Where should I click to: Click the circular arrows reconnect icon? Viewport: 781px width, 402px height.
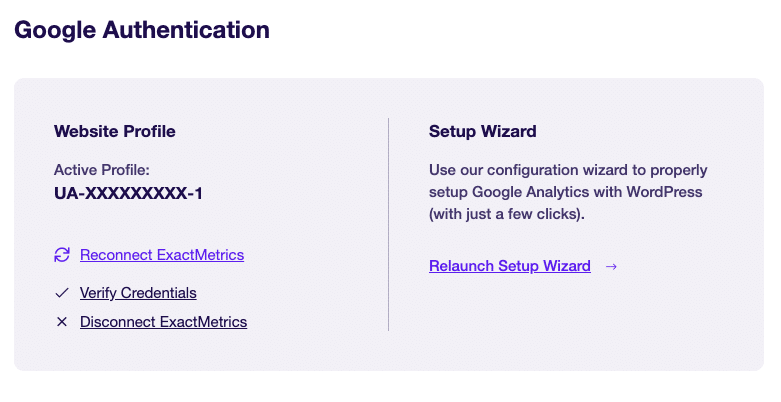point(62,255)
